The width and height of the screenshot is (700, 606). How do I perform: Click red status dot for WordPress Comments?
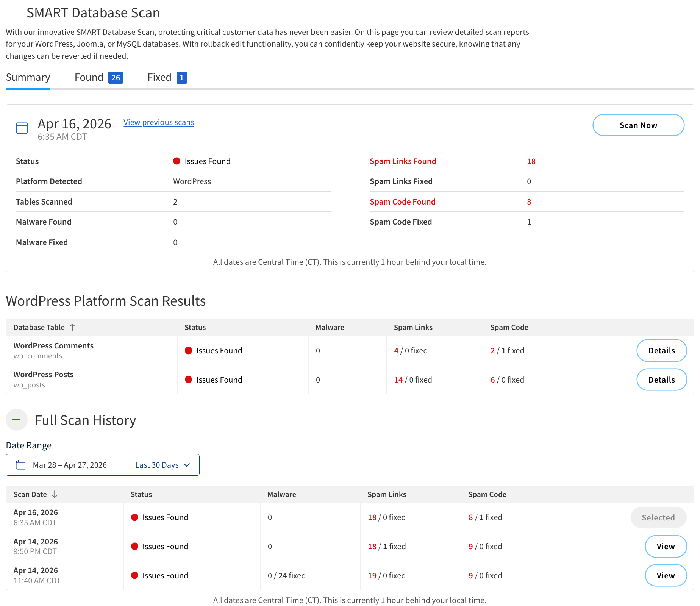(x=188, y=350)
